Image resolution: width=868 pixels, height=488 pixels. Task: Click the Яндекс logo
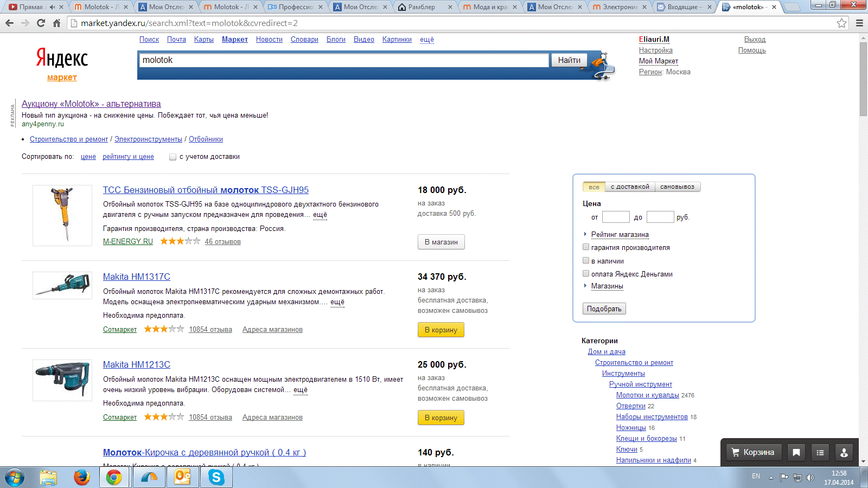pyautogui.click(x=62, y=58)
